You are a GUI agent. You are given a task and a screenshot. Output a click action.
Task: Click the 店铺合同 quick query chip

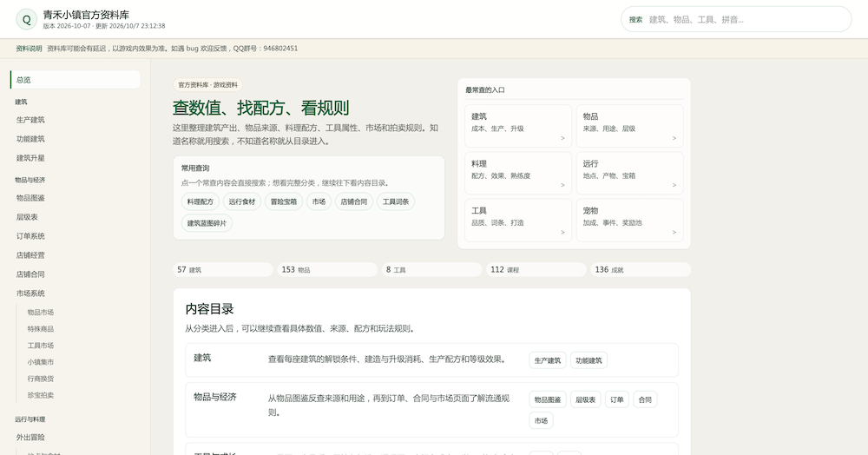[x=354, y=201]
